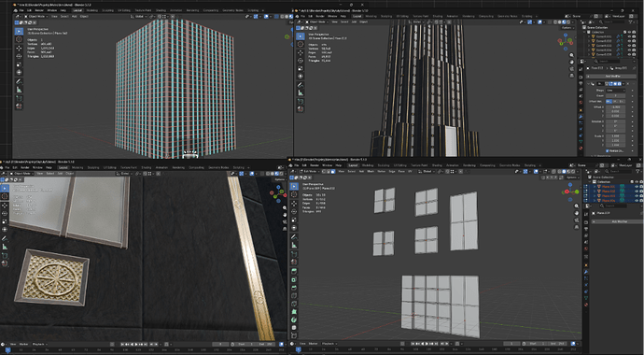Open Options dropdown in top-right viewport
The height and width of the screenshot is (355, 644).
(x=567, y=27)
